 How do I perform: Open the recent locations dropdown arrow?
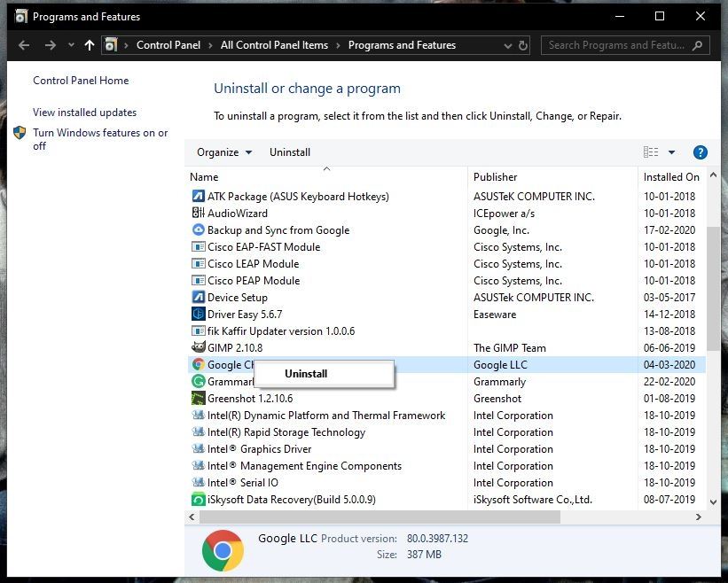71,45
